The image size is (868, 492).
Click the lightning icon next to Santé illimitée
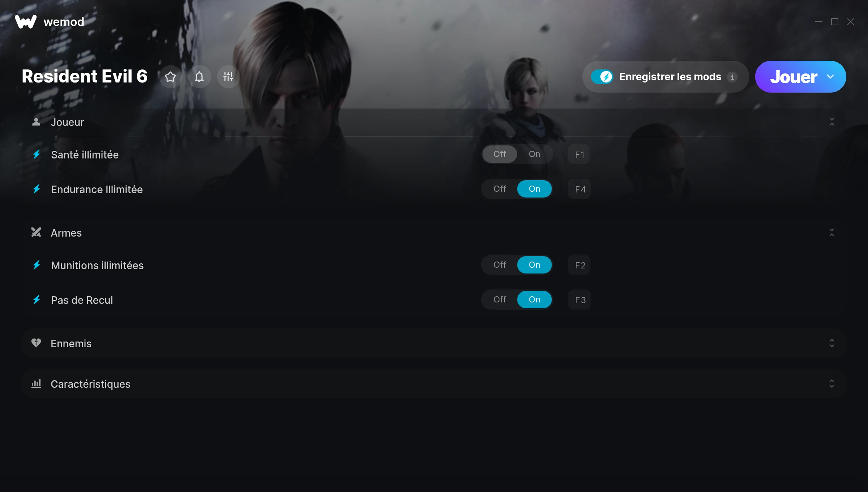37,154
